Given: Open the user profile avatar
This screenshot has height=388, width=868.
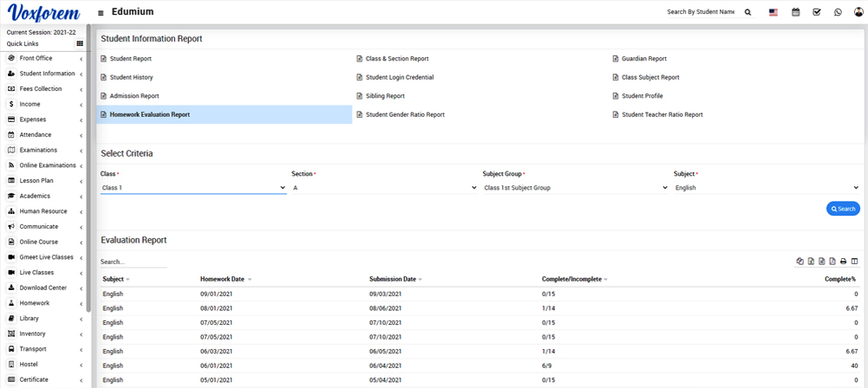Looking at the screenshot, I should [x=858, y=12].
